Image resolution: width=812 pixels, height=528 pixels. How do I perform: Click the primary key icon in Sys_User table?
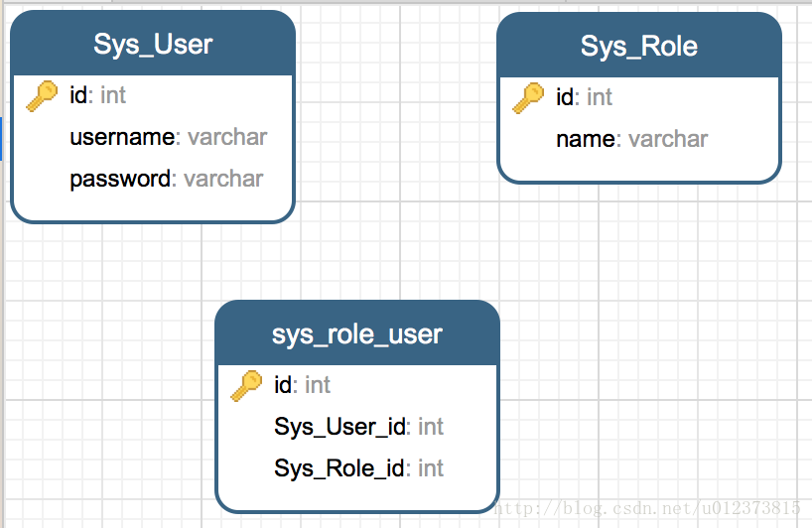pos(42,95)
